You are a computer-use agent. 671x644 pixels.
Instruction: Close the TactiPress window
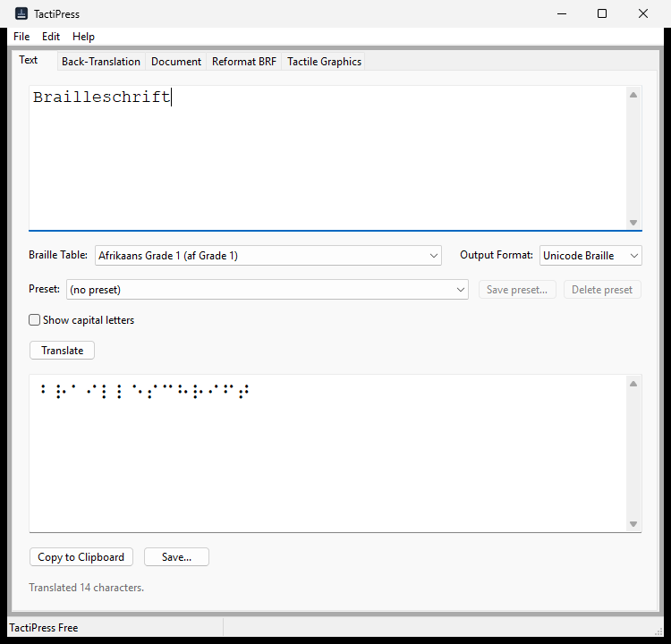(642, 13)
